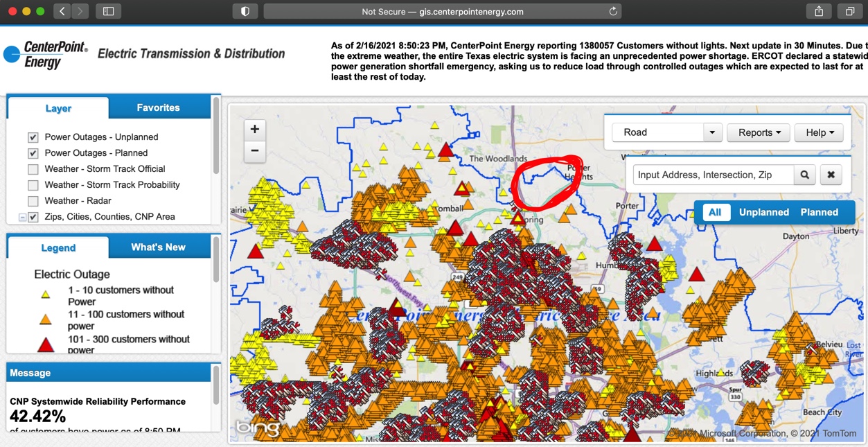The width and height of the screenshot is (868, 447).
Task: Switch to the Favorites tab
Action: [158, 107]
